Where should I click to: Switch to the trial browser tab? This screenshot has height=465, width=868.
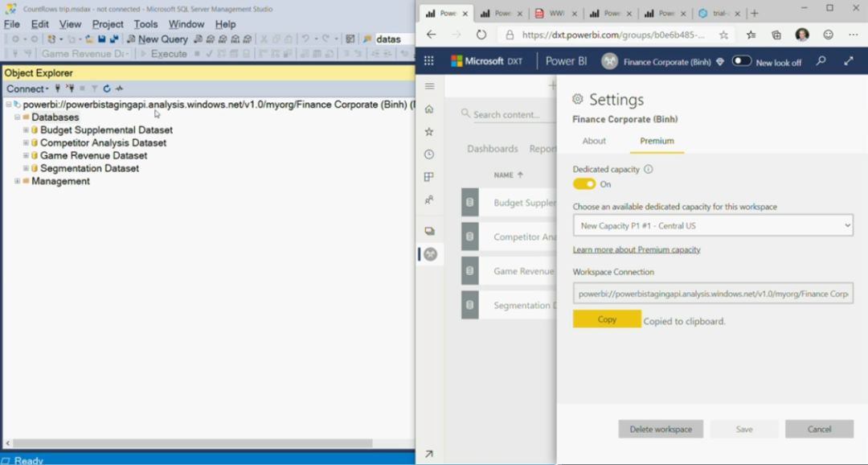click(719, 14)
